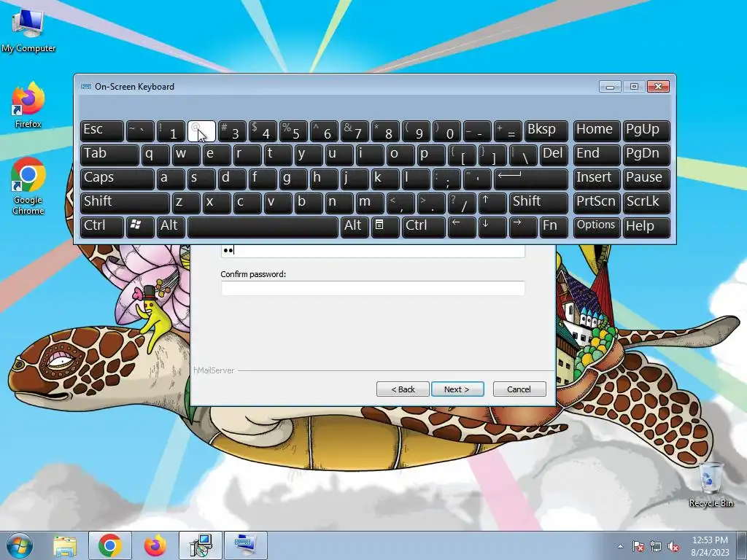747x560 pixels.
Task: Show hidden system tray icons
Action: (620, 546)
